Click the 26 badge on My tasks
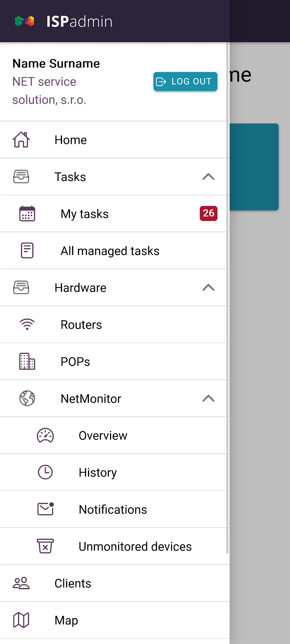 (208, 213)
